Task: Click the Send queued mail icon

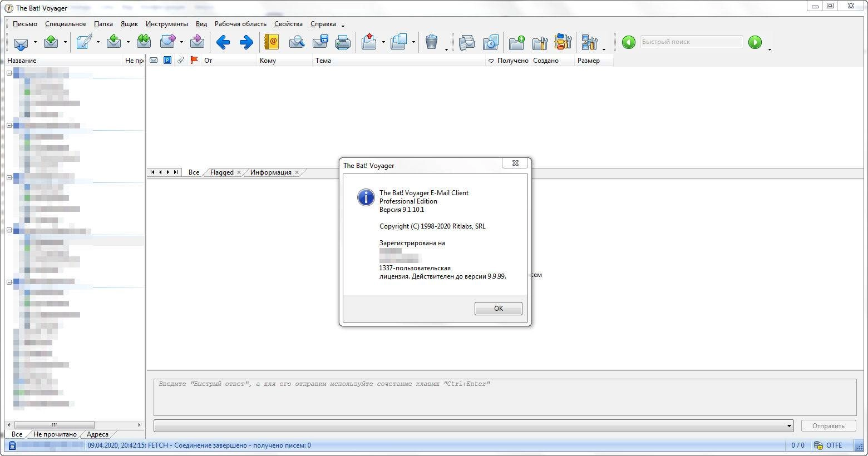Action: coord(51,42)
